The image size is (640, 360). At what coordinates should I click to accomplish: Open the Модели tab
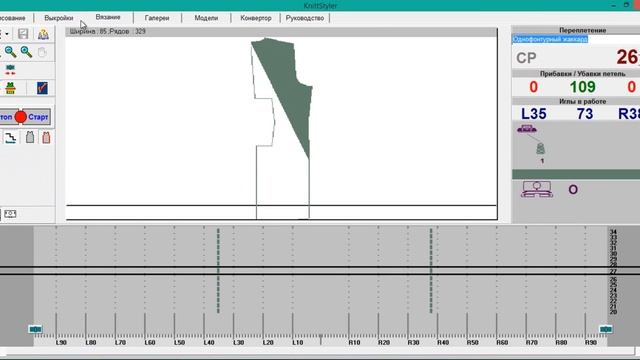(x=206, y=18)
